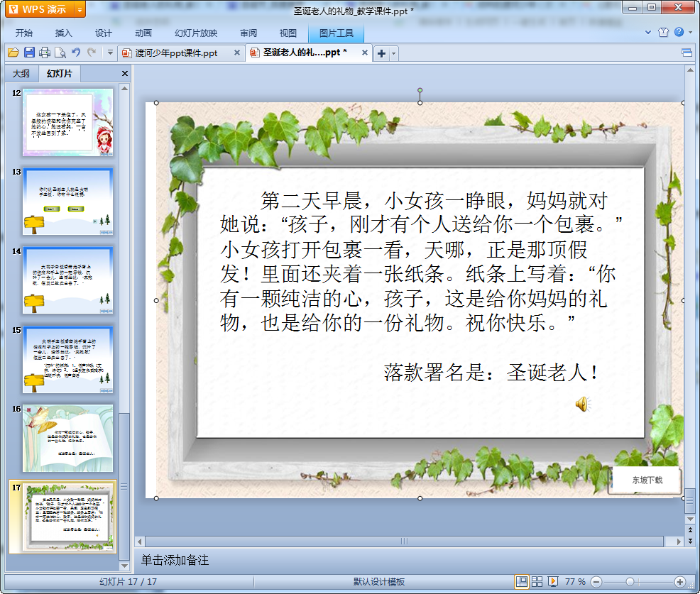
Task: Click the 落款署名是：圣诞老人！ text line
Action: click(491, 372)
